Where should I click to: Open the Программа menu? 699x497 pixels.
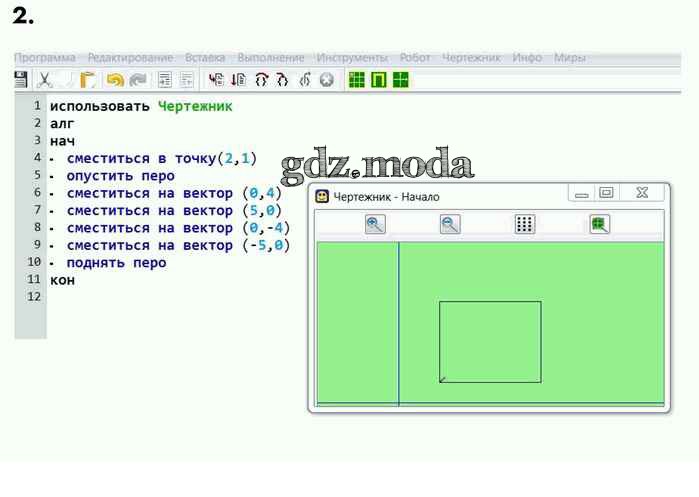click(x=44, y=58)
